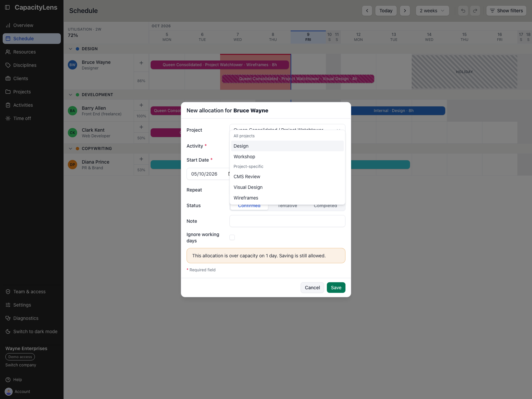532x399 pixels.
Task: Choose Workshop activity option
Action: pos(287,157)
